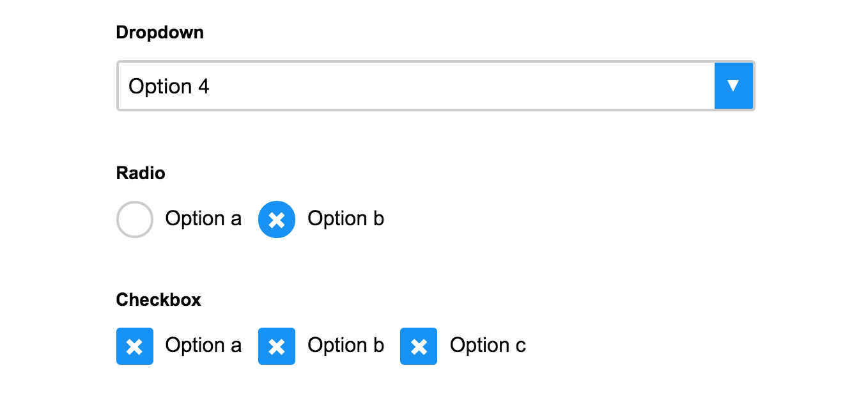This screenshot has height=407, width=868.
Task: Click the Option a label under Checkbox
Action: (x=203, y=346)
